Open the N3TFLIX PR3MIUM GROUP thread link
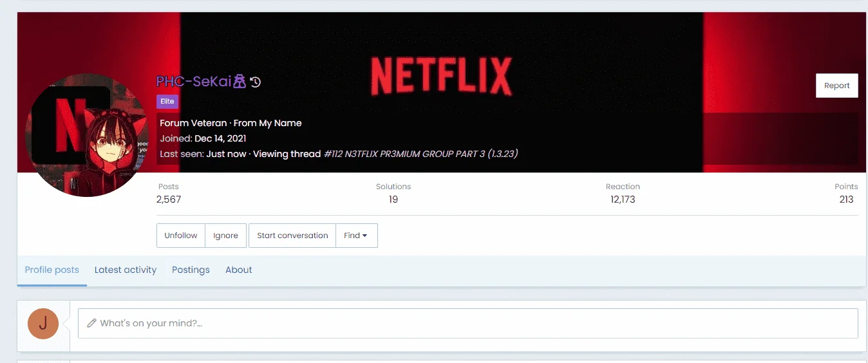Viewport: 868px width, 363px height. click(421, 154)
